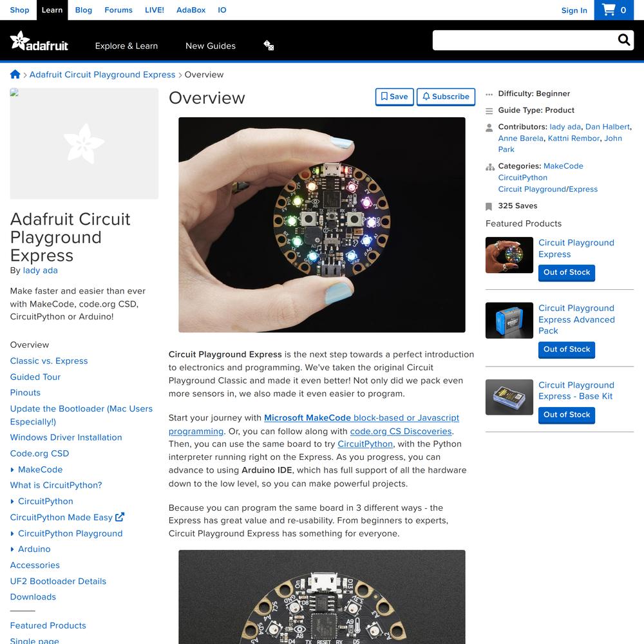
Task: Open New Guides menu
Action: click(x=211, y=46)
